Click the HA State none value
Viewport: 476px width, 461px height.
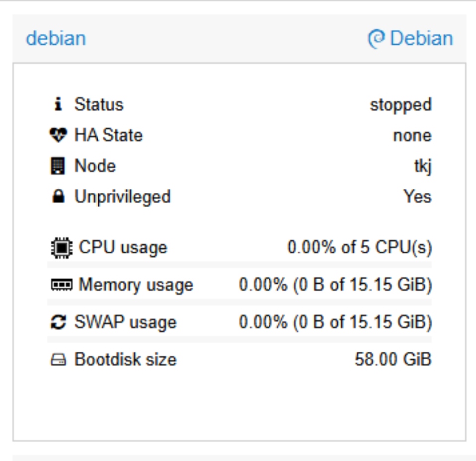(412, 135)
